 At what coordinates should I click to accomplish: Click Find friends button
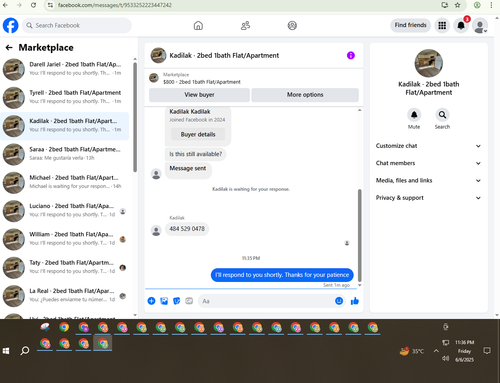pos(411,25)
